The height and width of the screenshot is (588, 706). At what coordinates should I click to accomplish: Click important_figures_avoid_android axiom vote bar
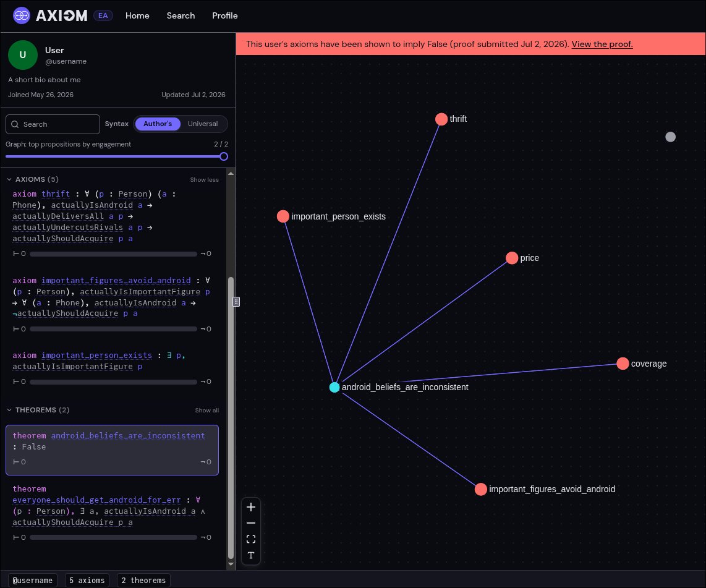pos(113,329)
